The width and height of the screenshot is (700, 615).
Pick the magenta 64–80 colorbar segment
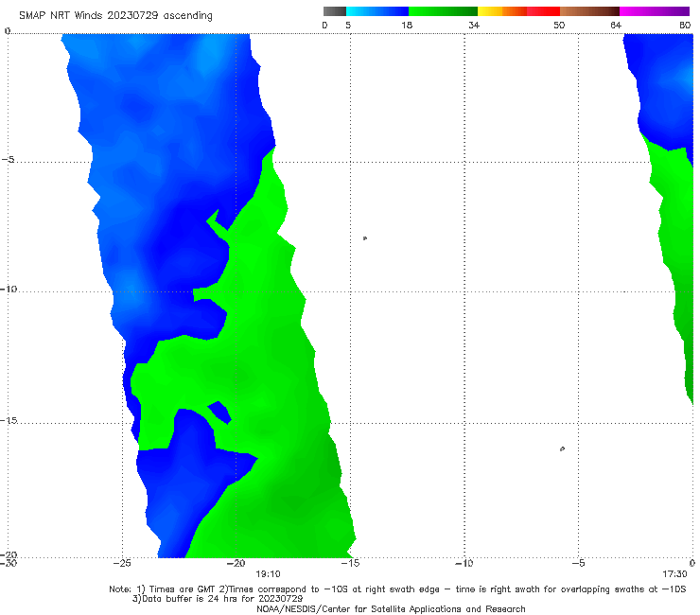[655, 11]
